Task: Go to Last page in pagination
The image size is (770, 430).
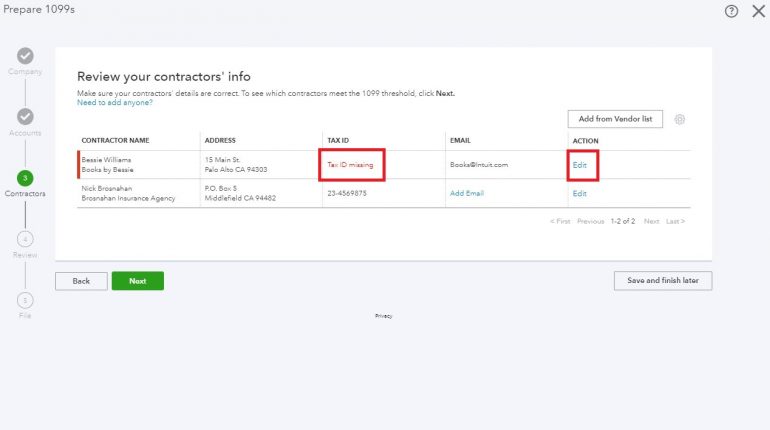Action: (676, 221)
